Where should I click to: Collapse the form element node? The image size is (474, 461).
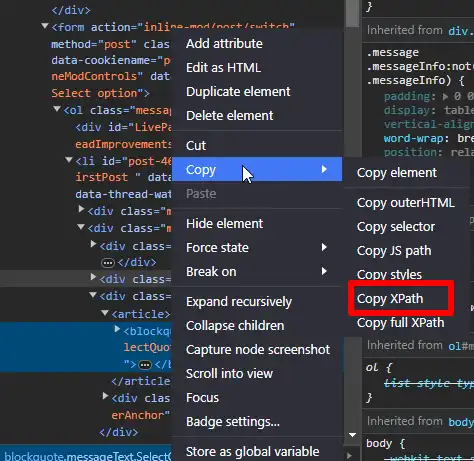(x=45, y=26)
